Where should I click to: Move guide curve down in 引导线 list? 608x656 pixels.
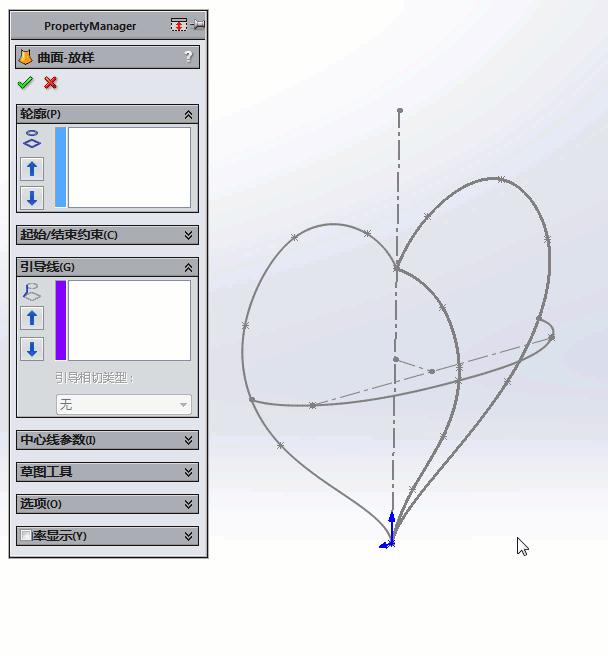pyautogui.click(x=32, y=348)
